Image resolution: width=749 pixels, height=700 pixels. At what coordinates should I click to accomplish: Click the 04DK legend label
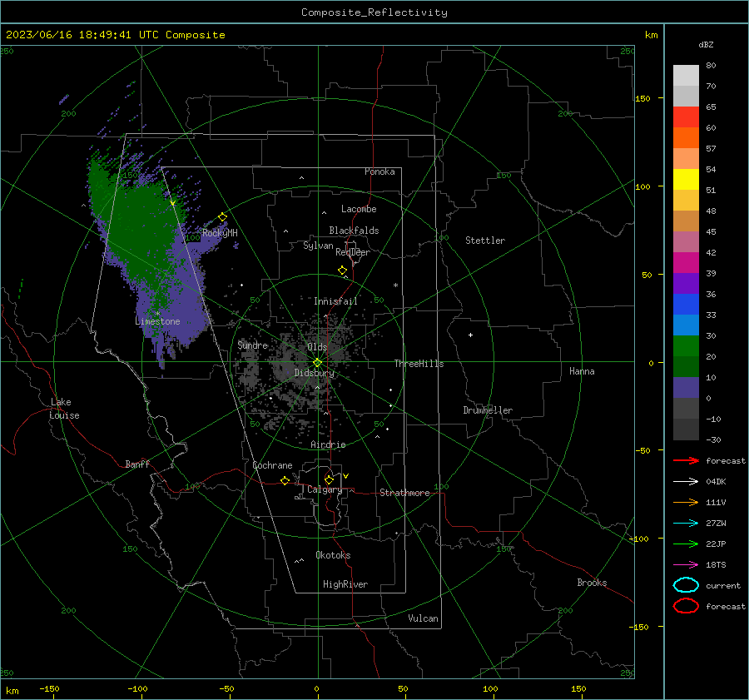pyautogui.click(x=716, y=482)
